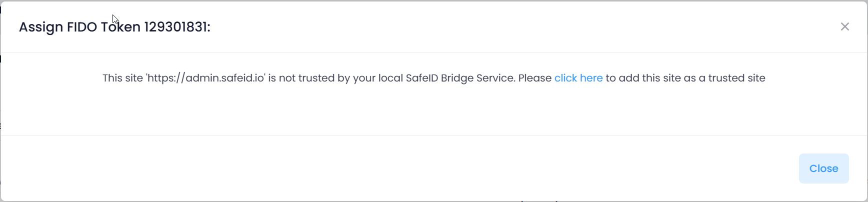Select Close in the dialog footer
868x202 pixels.
pos(823,168)
